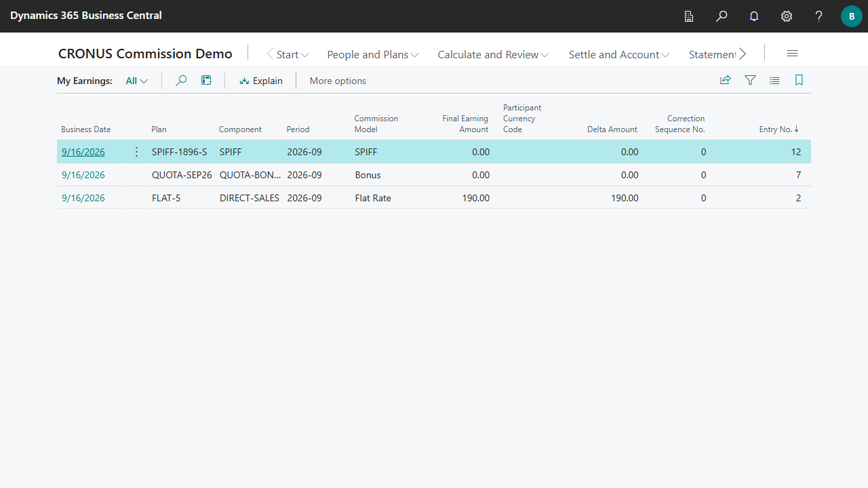The height and width of the screenshot is (488, 868).
Task: Open the environment information building icon
Action: [689, 16]
